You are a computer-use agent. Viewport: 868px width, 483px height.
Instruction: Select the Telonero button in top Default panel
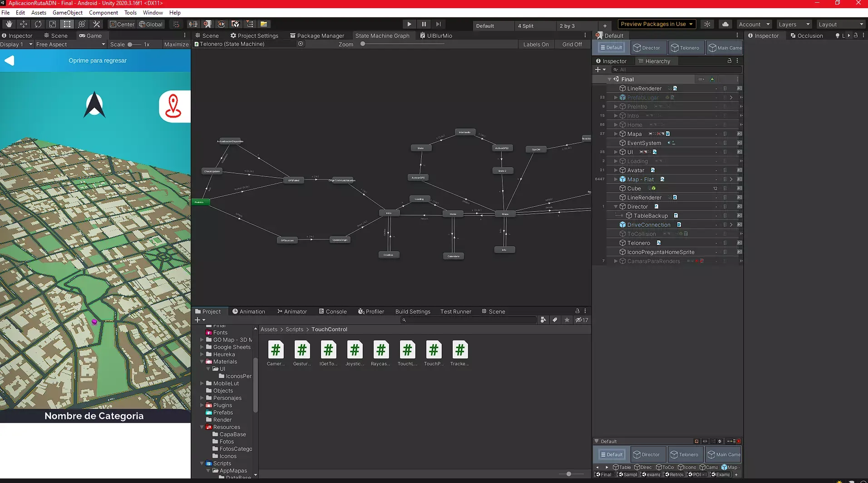click(686, 48)
